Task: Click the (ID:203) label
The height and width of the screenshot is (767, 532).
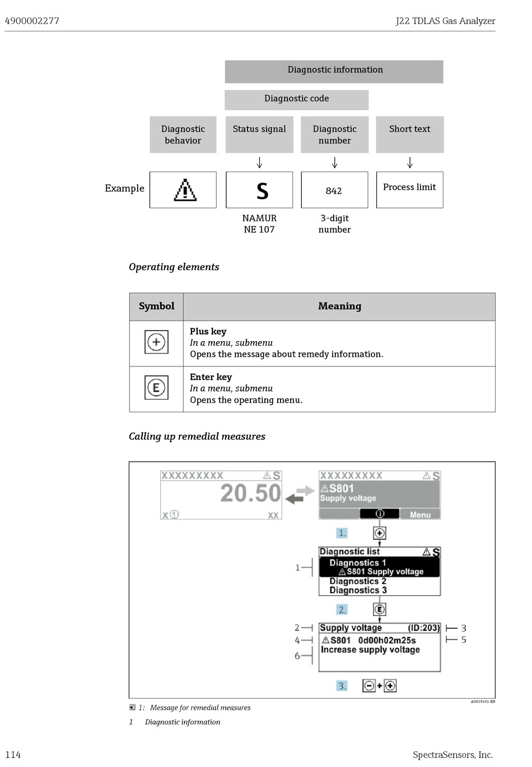Action: 423,628
